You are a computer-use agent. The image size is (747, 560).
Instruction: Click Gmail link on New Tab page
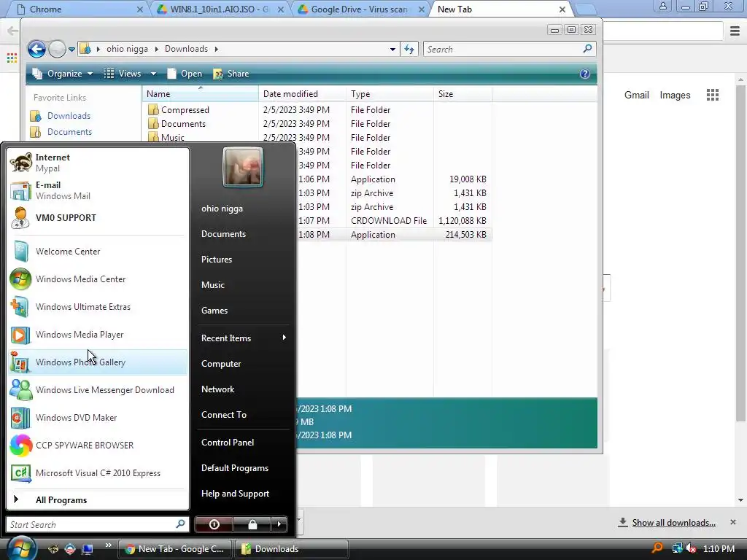[636, 95]
